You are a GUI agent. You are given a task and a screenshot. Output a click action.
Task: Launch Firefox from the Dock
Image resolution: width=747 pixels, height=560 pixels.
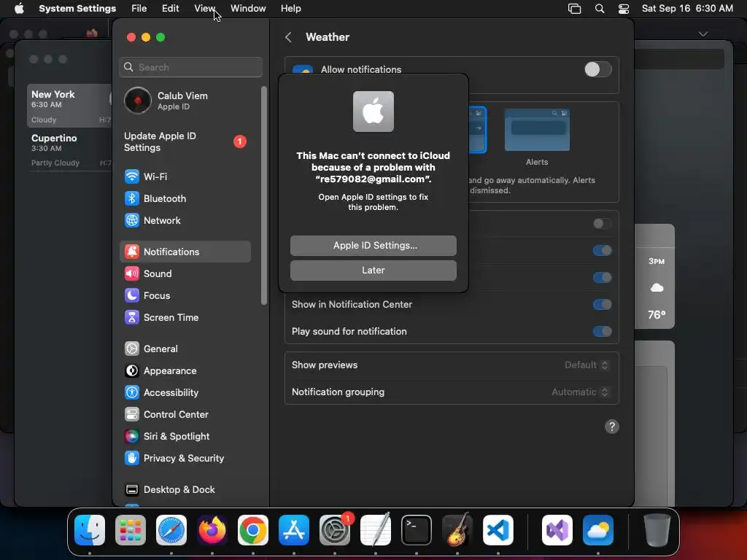click(x=212, y=530)
